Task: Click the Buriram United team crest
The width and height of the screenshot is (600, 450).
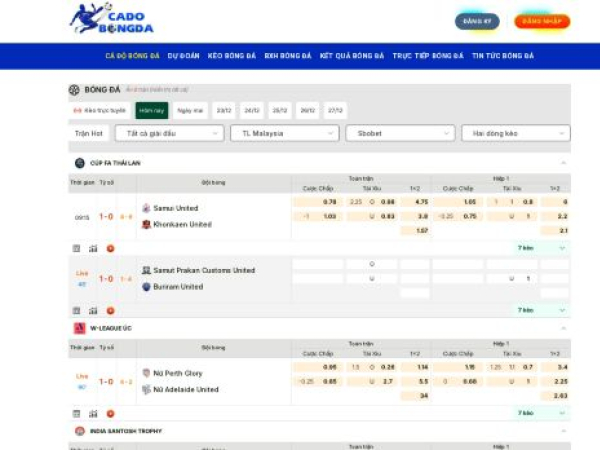Action: point(146,287)
